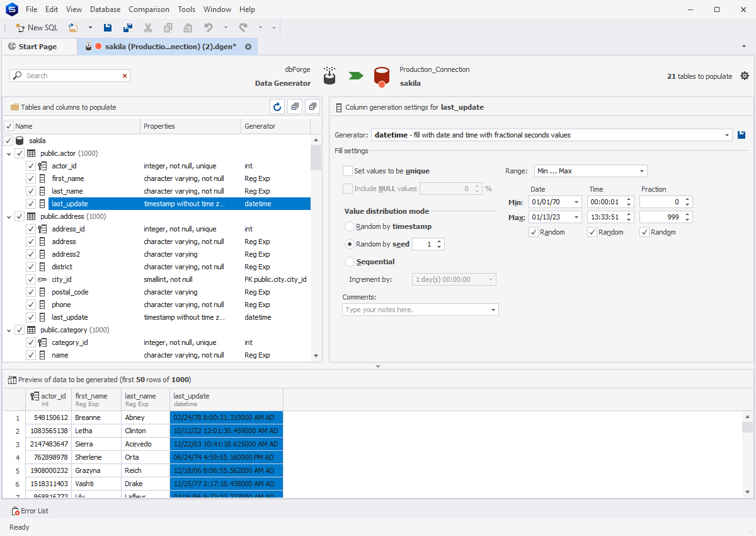Toggle Random checkbox under Date
Viewport: 756px width, 536px height.
[534, 232]
